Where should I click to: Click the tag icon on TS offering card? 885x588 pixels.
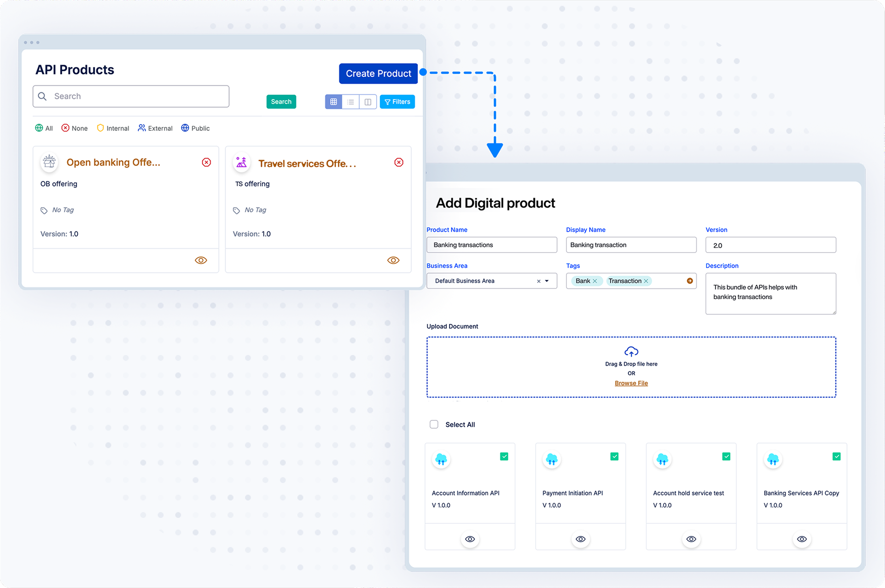(x=236, y=210)
